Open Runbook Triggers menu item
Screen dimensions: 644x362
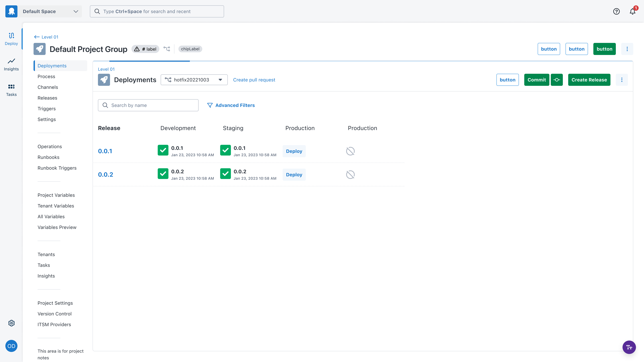pyautogui.click(x=57, y=168)
